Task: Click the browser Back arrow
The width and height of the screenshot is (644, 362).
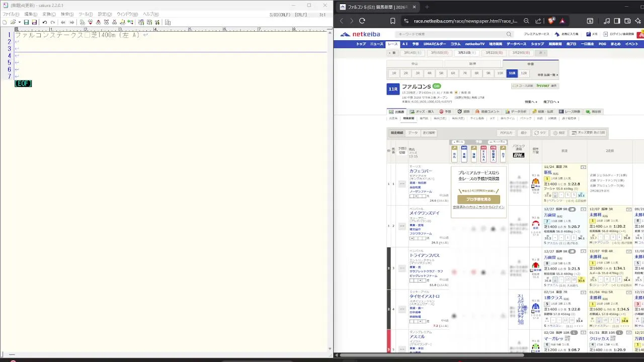Action: pyautogui.click(x=342, y=21)
